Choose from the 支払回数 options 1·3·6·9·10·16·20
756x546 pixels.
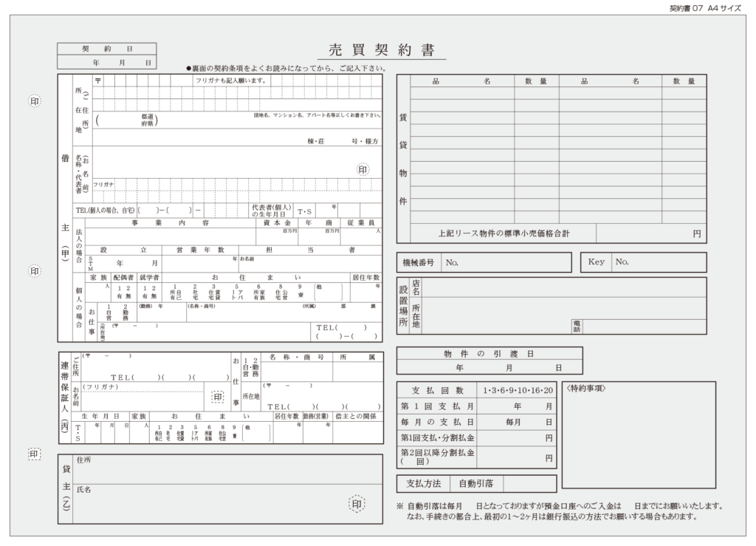click(x=517, y=390)
